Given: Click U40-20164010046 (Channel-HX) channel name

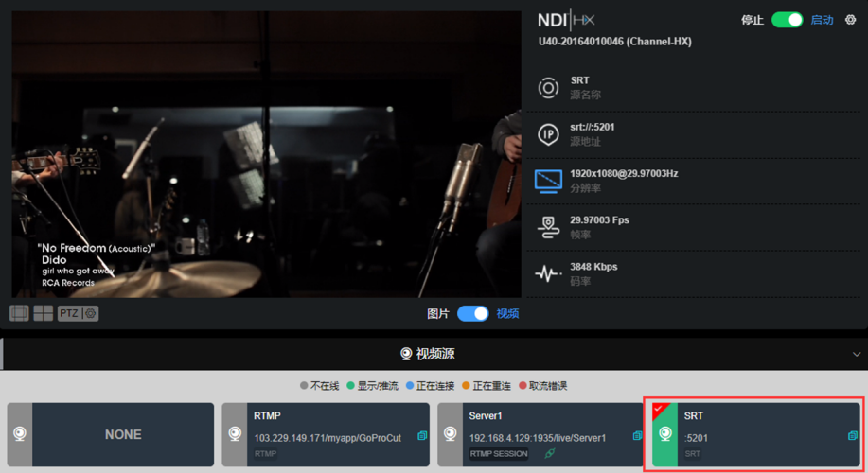Looking at the screenshot, I should [x=614, y=42].
